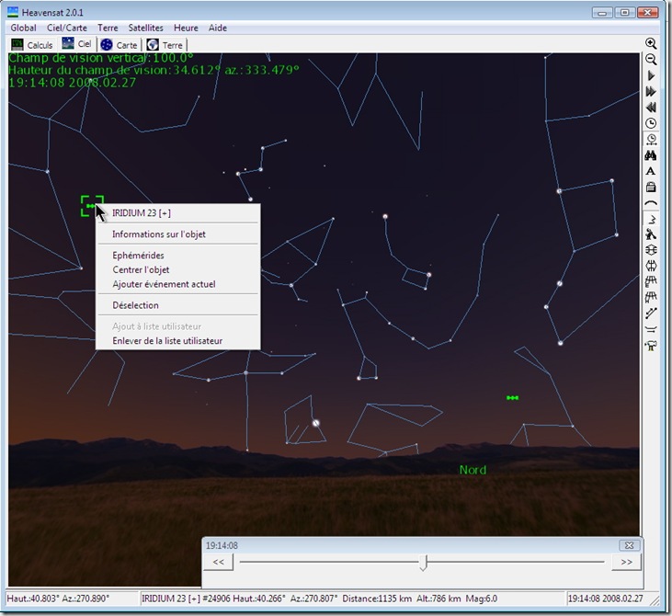This screenshot has height=616, width=672.
Task: Toggle constellation lines with the zigzag icon
Action: [x=651, y=219]
